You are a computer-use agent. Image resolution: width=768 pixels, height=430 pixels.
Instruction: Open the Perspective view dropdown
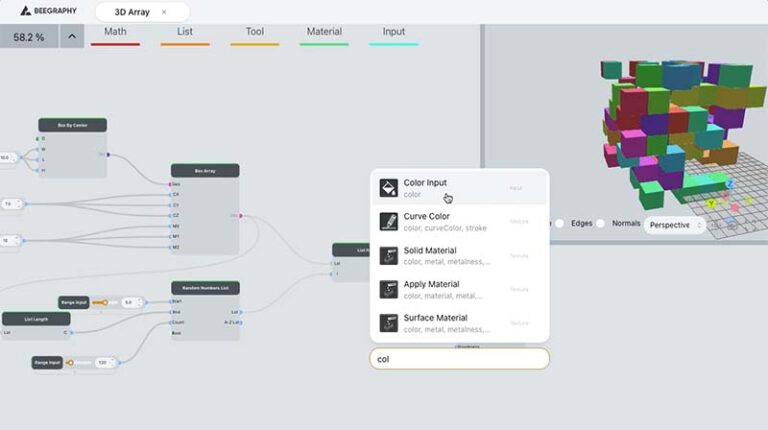pyautogui.click(x=674, y=225)
